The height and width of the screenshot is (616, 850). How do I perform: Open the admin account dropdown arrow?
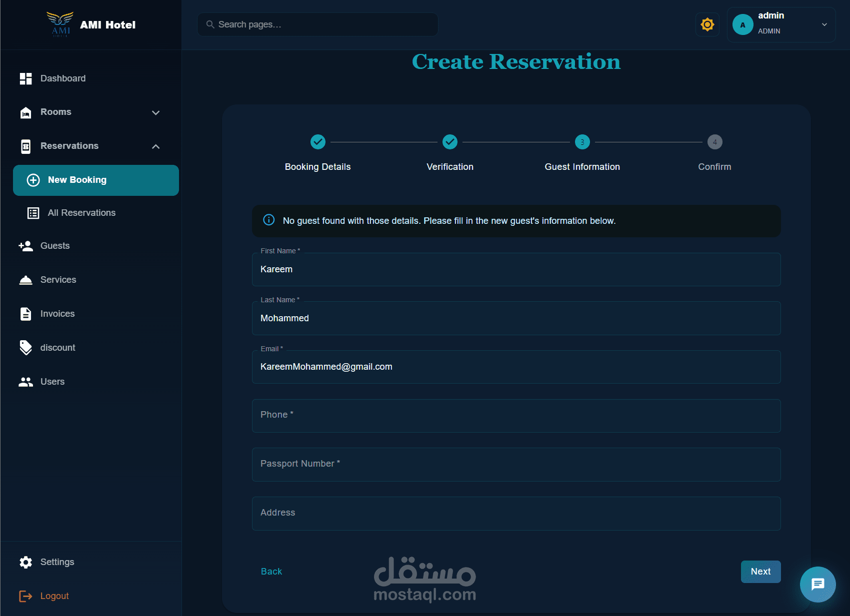click(824, 24)
